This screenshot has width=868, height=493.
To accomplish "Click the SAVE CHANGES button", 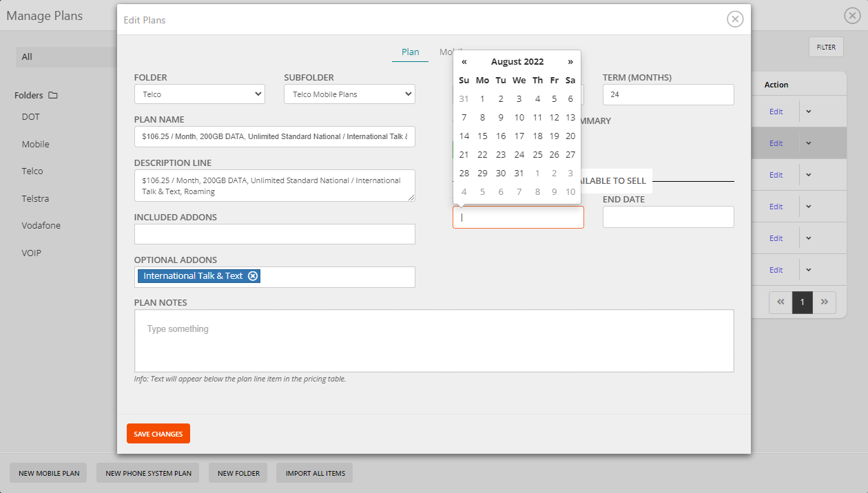I will pyautogui.click(x=158, y=433).
